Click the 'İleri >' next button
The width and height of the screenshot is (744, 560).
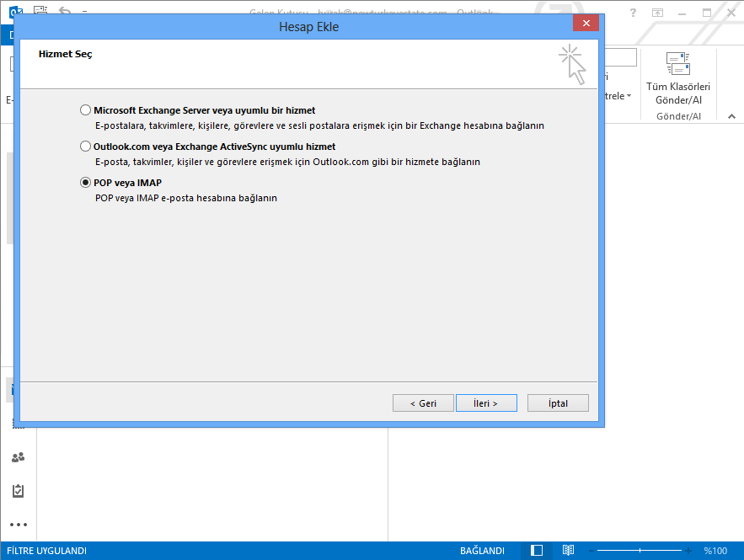pyautogui.click(x=486, y=403)
